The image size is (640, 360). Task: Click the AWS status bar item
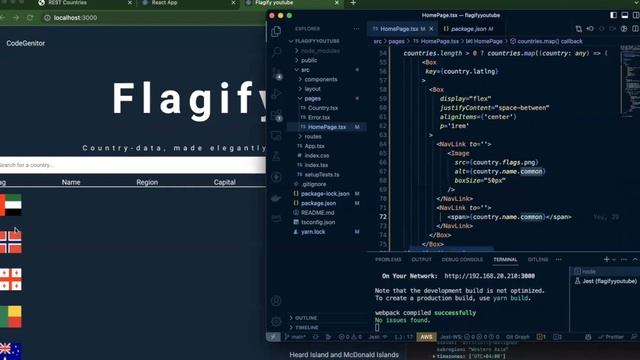[426, 337]
